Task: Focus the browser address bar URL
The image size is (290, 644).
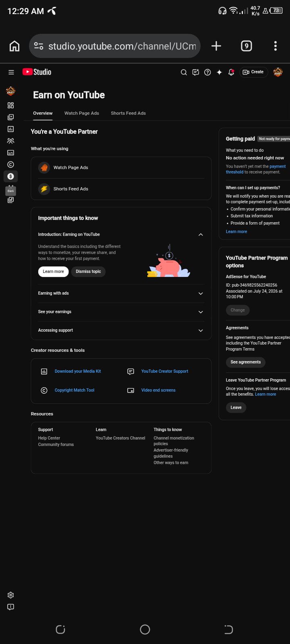Action: tap(122, 46)
